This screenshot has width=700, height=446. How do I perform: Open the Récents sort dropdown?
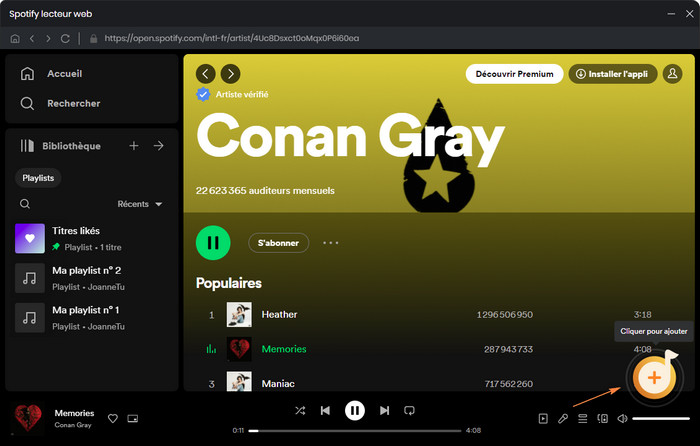(x=140, y=204)
